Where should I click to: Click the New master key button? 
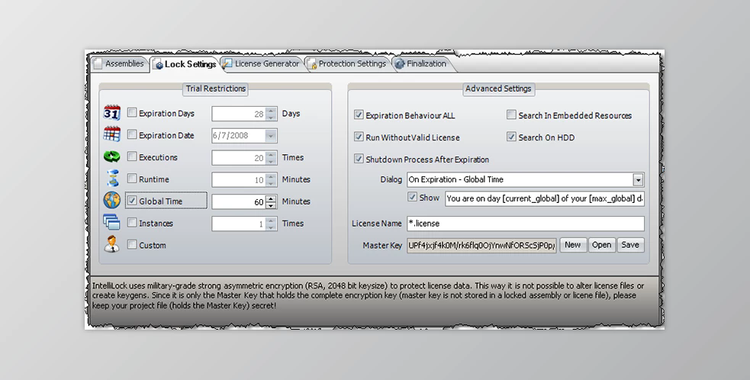tap(573, 245)
